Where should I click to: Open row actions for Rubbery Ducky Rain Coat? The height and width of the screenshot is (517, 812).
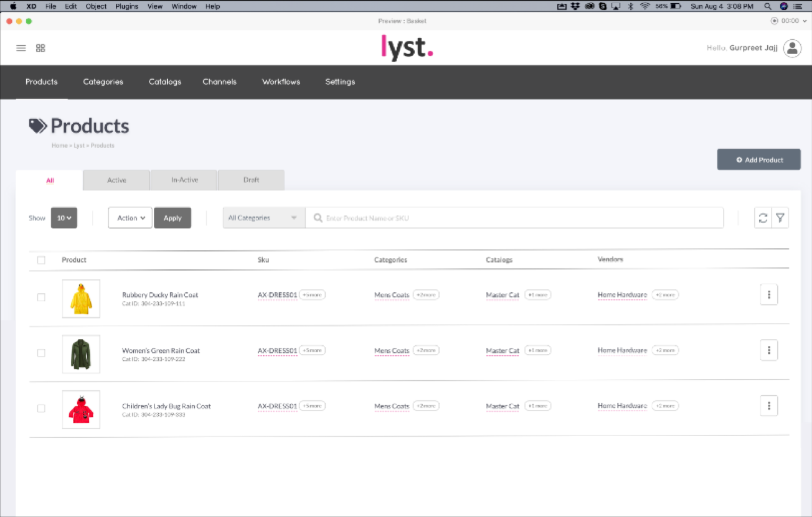coord(769,294)
